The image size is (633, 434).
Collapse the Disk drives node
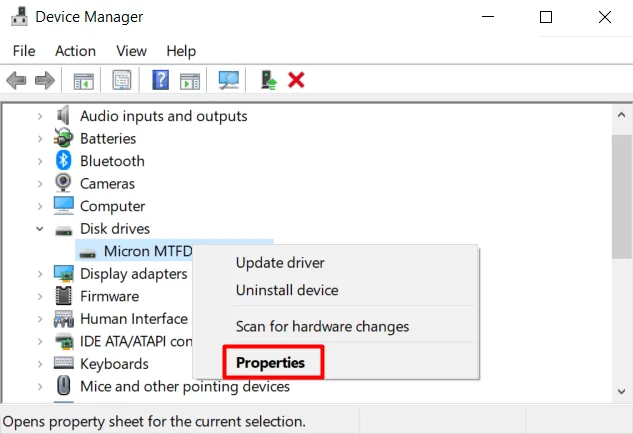[40, 229]
